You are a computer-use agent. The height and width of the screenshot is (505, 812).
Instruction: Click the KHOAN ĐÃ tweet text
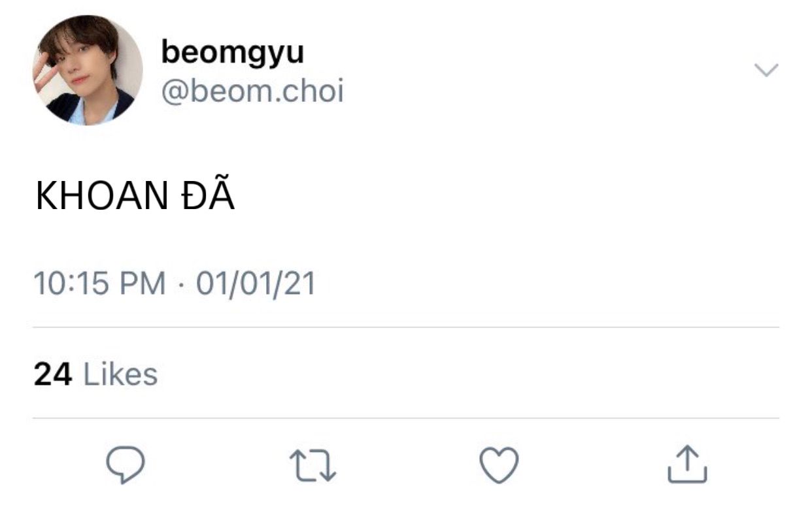(135, 196)
